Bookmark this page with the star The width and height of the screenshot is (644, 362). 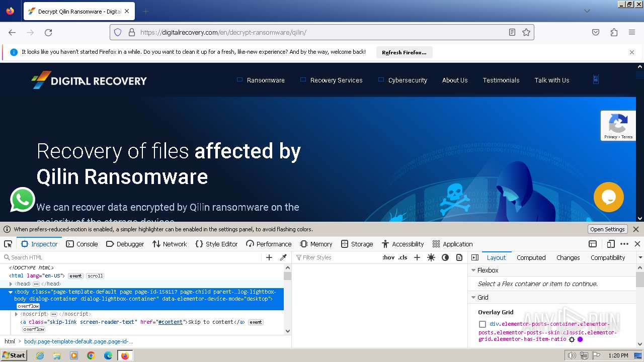[526, 32]
